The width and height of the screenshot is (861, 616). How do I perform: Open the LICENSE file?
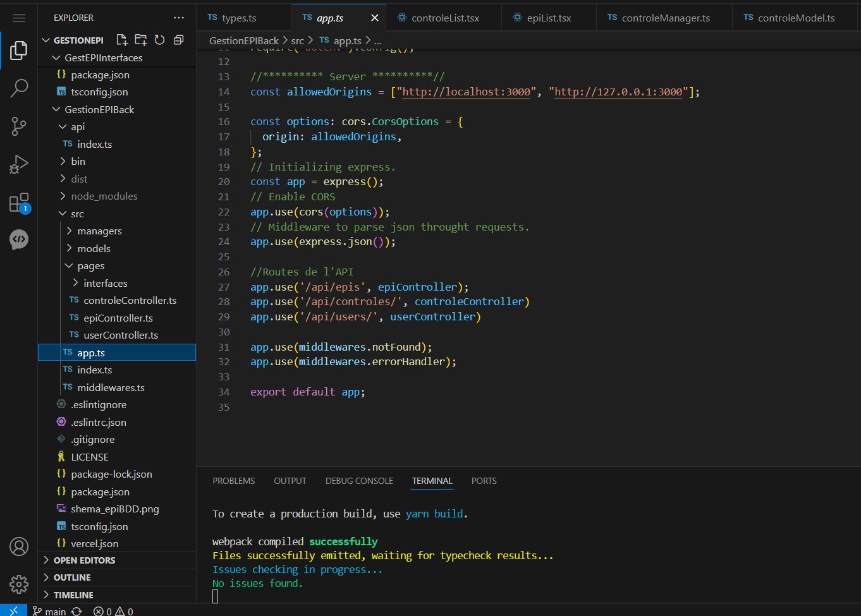pos(117,457)
